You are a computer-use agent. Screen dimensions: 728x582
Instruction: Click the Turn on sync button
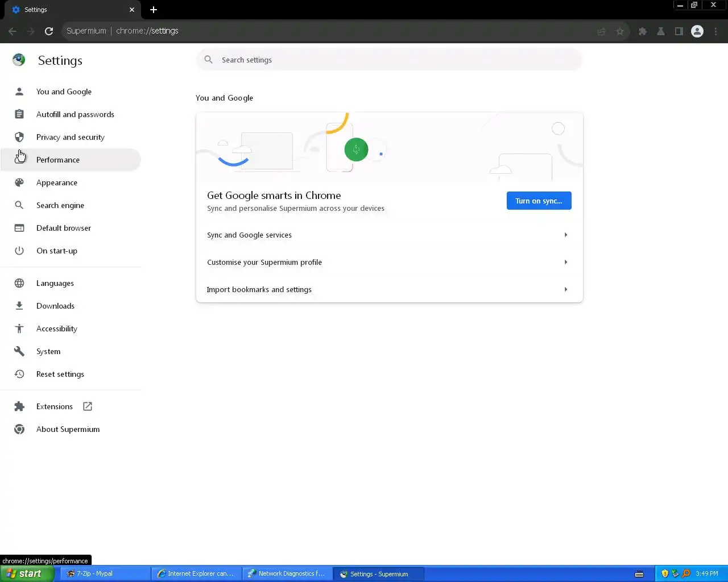click(x=539, y=201)
